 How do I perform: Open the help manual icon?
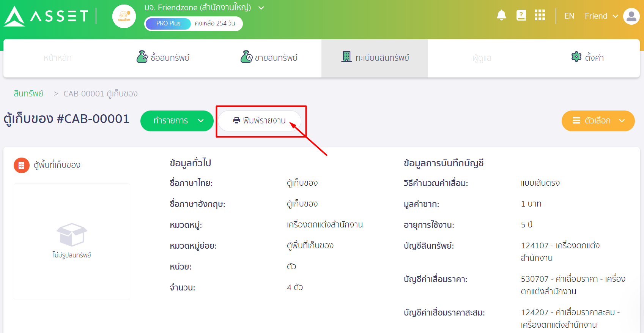[x=521, y=15]
